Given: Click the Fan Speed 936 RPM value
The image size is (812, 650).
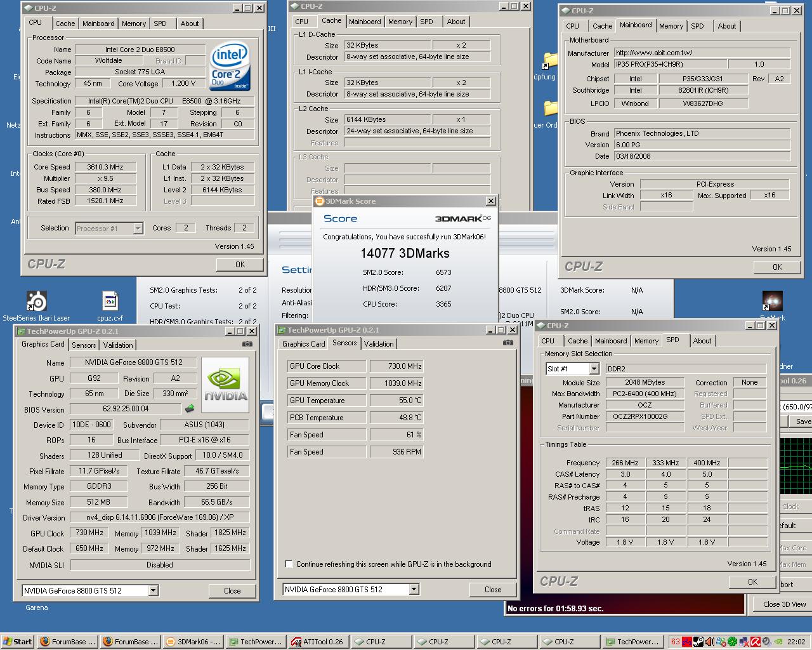Looking at the screenshot, I should point(396,452).
